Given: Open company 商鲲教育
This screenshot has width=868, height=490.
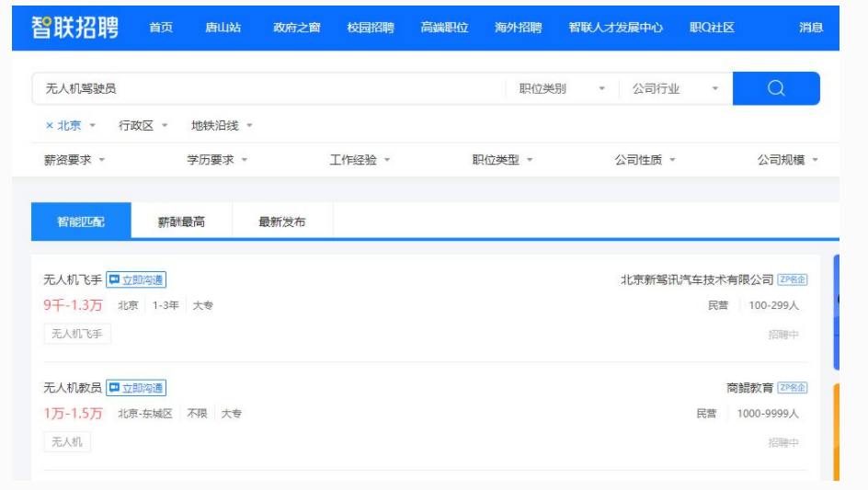Looking at the screenshot, I should click(x=750, y=388).
